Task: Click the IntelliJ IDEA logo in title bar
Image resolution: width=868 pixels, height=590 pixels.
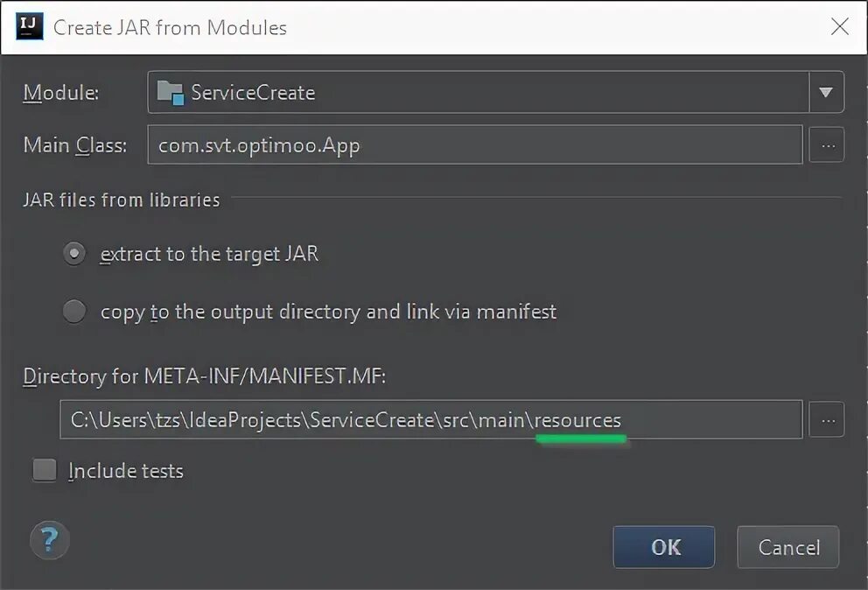Action: pyautogui.click(x=30, y=26)
